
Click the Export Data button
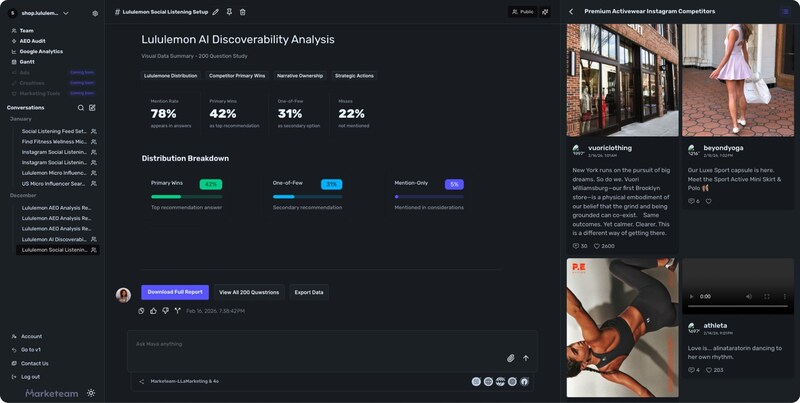(309, 292)
